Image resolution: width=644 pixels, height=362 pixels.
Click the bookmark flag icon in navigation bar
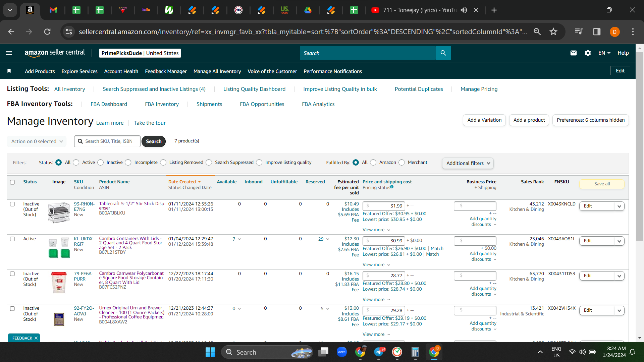tap(9, 71)
